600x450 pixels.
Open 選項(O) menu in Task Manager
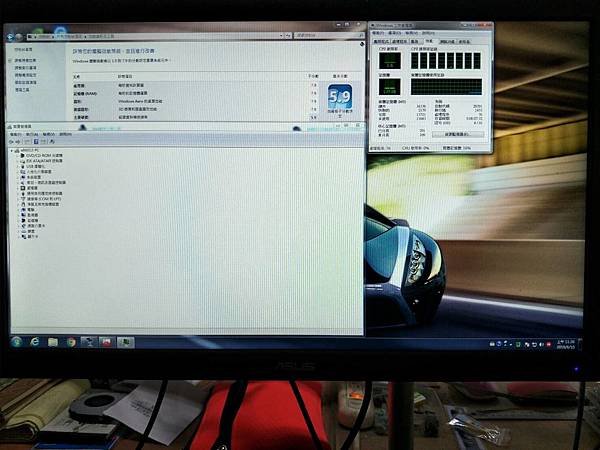[395, 33]
